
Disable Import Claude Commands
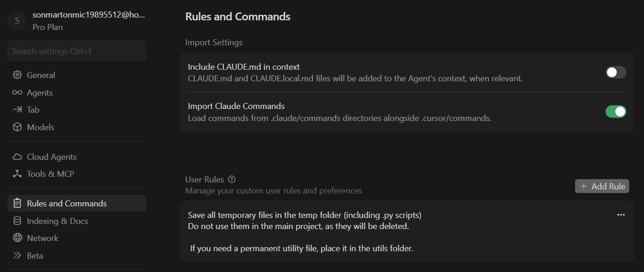pos(615,111)
